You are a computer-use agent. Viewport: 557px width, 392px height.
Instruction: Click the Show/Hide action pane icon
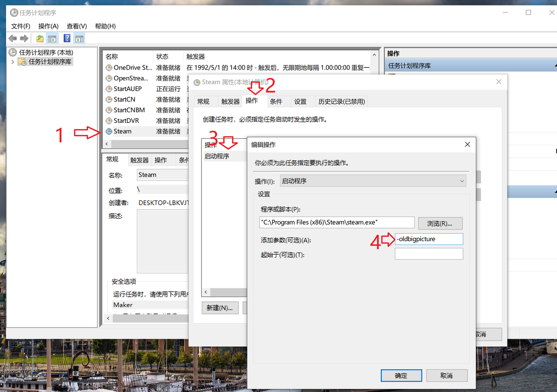coord(79,38)
